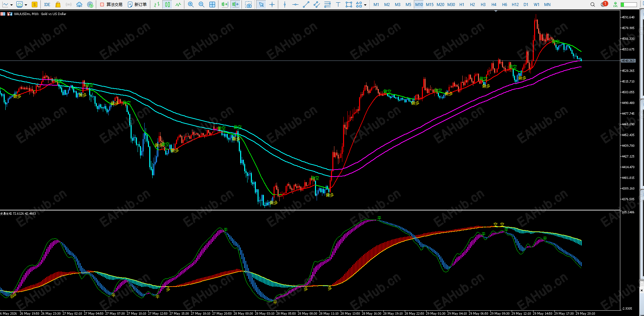Switch to M5 timeframe
Image resolution: width=644 pixels, height=316 pixels.
(408, 5)
